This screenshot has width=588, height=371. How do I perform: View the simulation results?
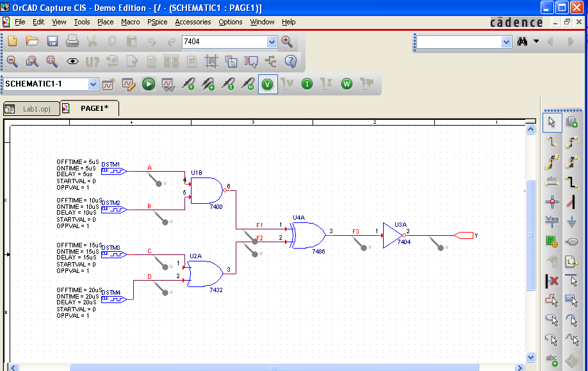[168, 85]
